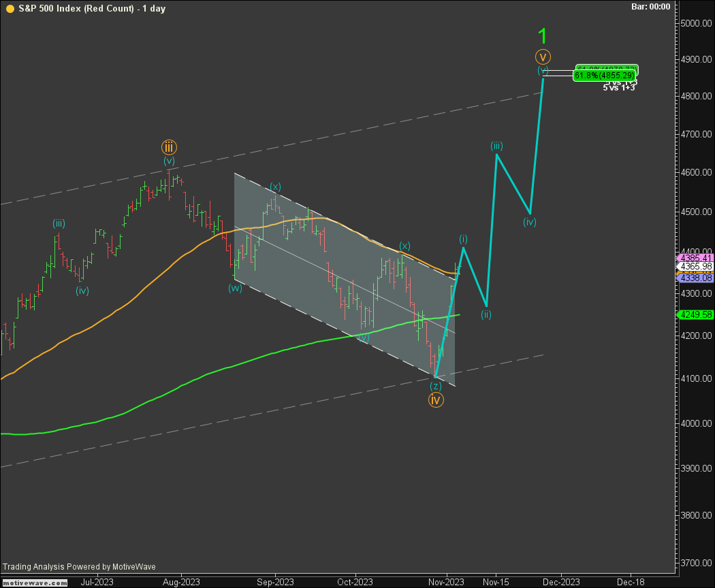Viewport: 715px width, 588px height.
Task: Select the large green wave '1' label
Action: tap(542, 36)
